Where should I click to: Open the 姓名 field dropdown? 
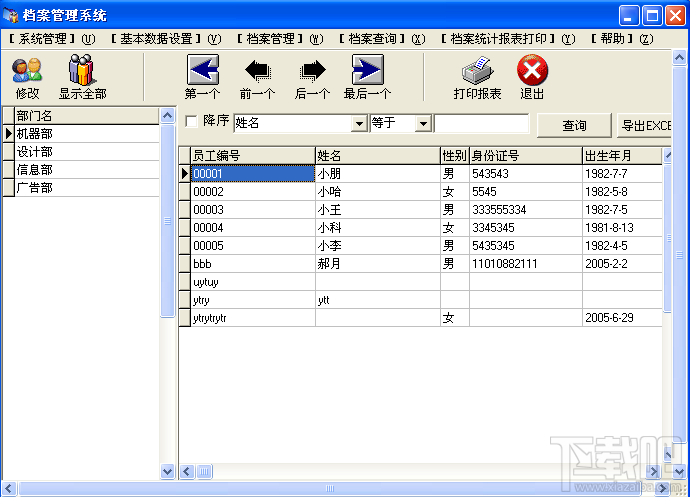pyautogui.click(x=360, y=124)
